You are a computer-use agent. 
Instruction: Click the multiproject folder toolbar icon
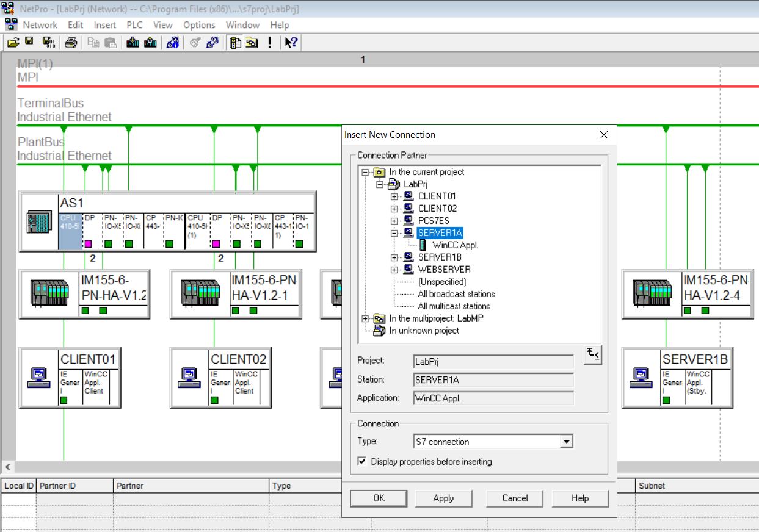click(252, 42)
